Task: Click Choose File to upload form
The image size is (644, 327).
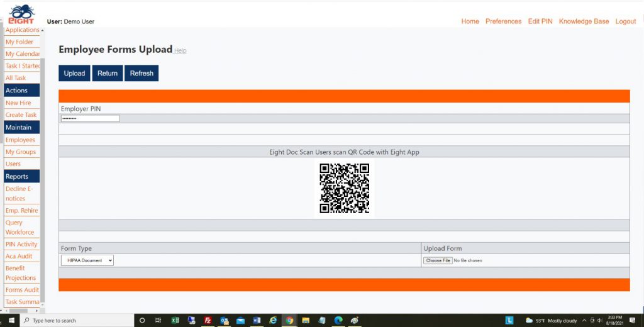Action: pos(438,260)
